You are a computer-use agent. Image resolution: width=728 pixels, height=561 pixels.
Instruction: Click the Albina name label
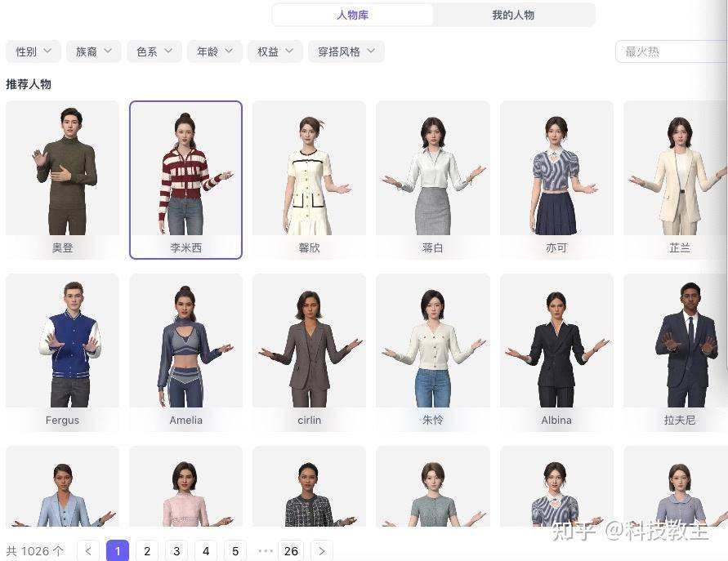(556, 420)
